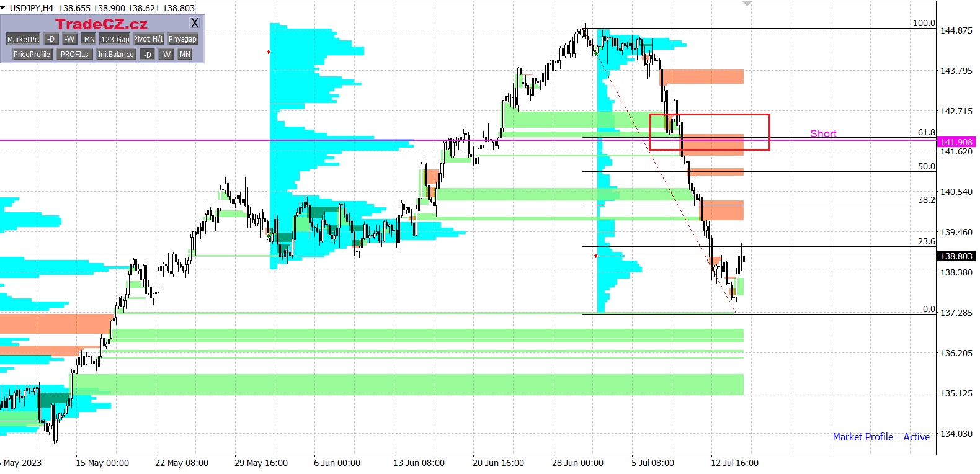The width and height of the screenshot is (980, 474).
Task: Open the PROFILs button
Action: click(74, 55)
